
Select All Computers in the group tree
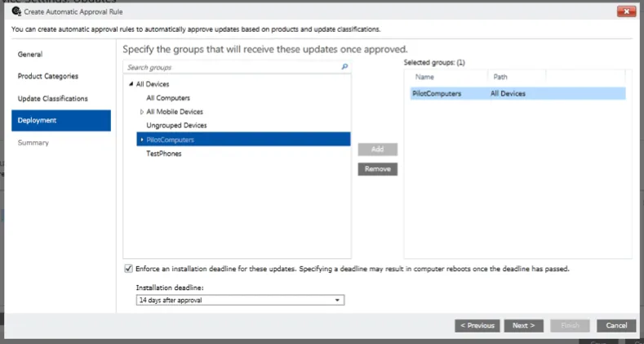pos(168,98)
